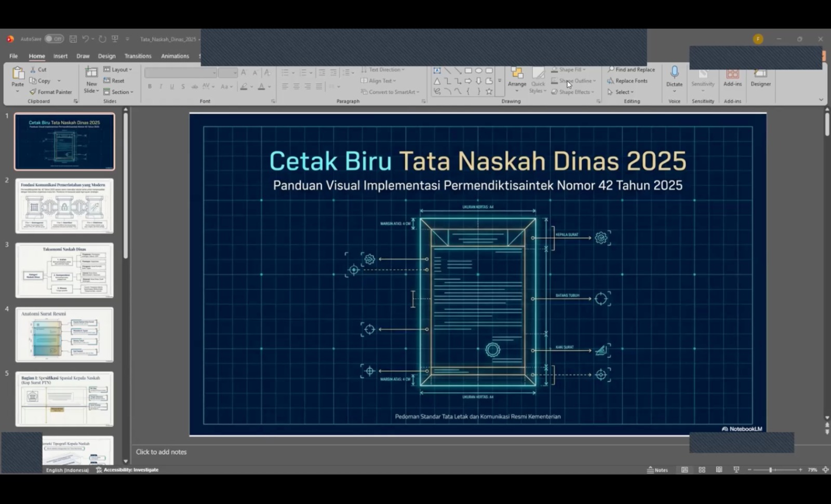Toggle the AutoSave switch
Viewport: 831px width, 504px height.
click(54, 39)
